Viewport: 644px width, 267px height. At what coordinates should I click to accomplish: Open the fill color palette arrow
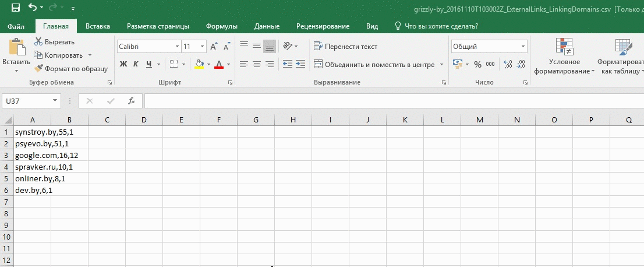[x=208, y=64]
